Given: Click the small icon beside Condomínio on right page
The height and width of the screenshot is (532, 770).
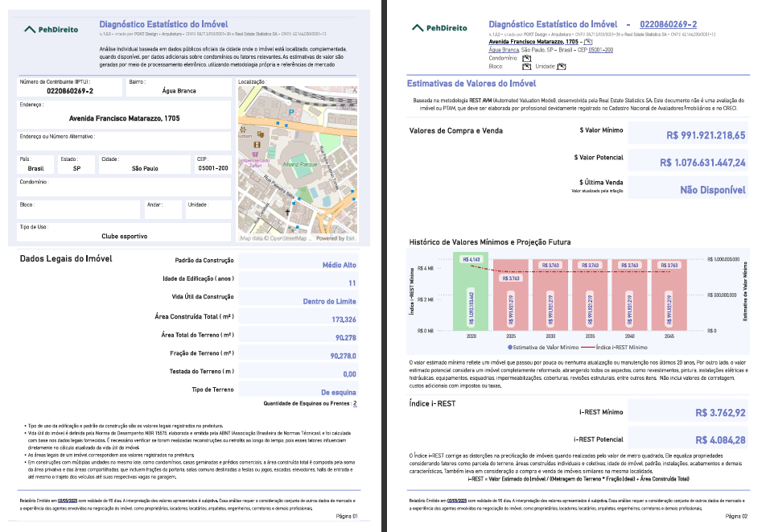Looking at the screenshot, I should pos(526,58).
